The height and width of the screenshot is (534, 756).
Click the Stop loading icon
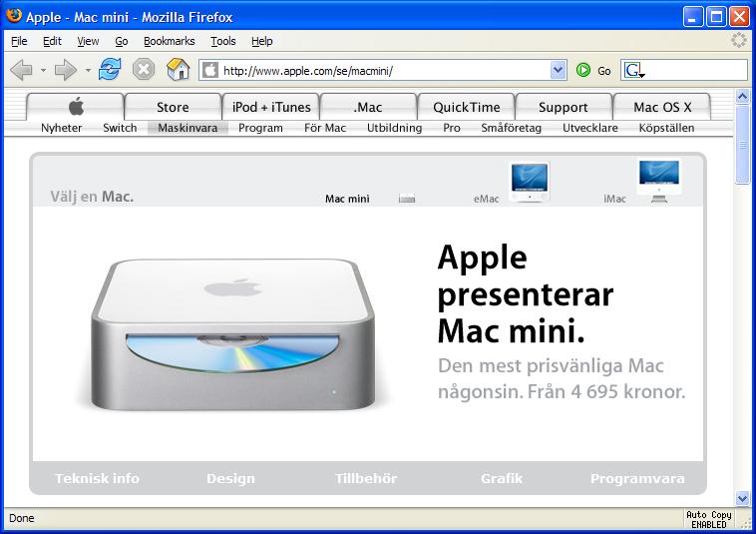(x=144, y=70)
